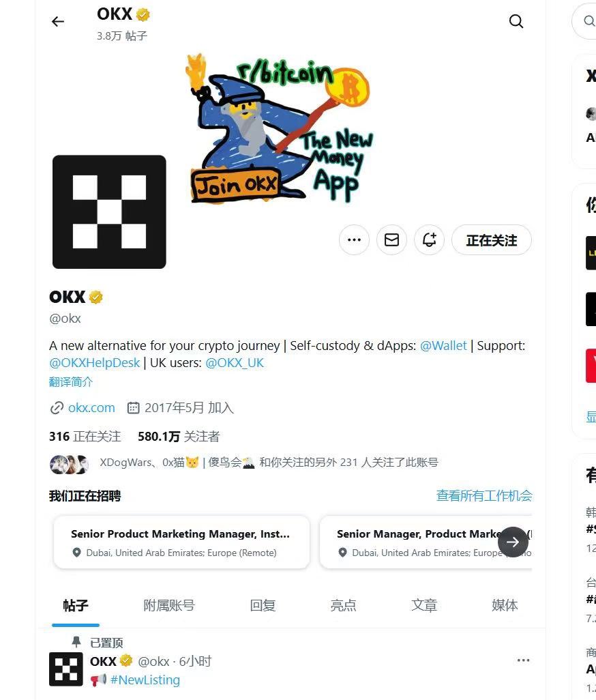Click 查看所有工作机会 jobs link
This screenshot has width=596, height=700.
pyautogui.click(x=484, y=495)
